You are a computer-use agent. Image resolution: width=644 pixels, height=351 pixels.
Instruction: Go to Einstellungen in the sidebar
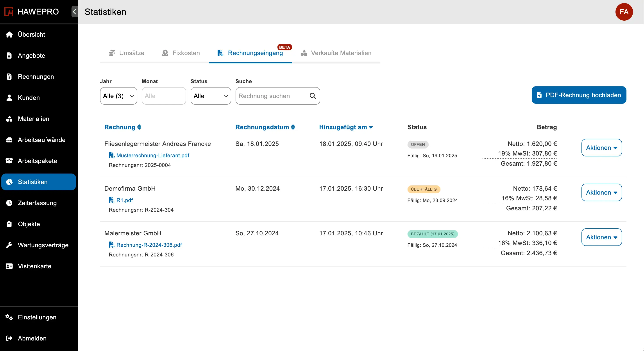click(x=39, y=317)
